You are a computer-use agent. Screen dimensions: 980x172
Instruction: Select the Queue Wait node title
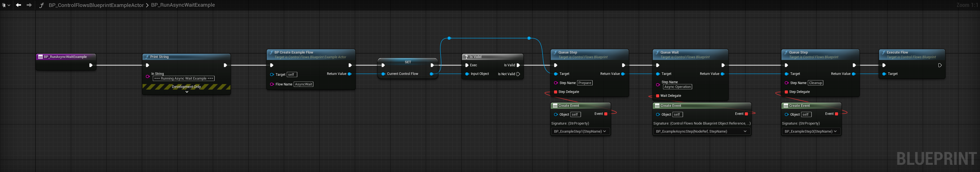coord(669,52)
